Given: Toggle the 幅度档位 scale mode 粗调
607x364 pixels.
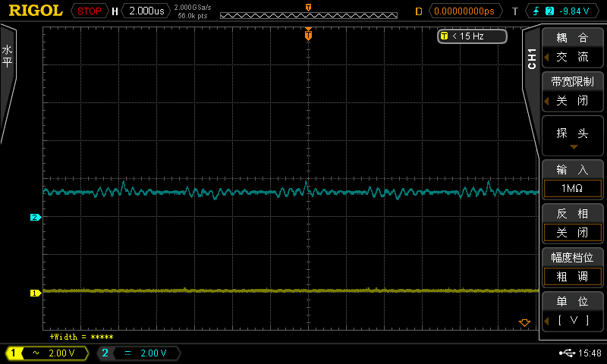Looking at the screenshot, I should pos(572,268).
